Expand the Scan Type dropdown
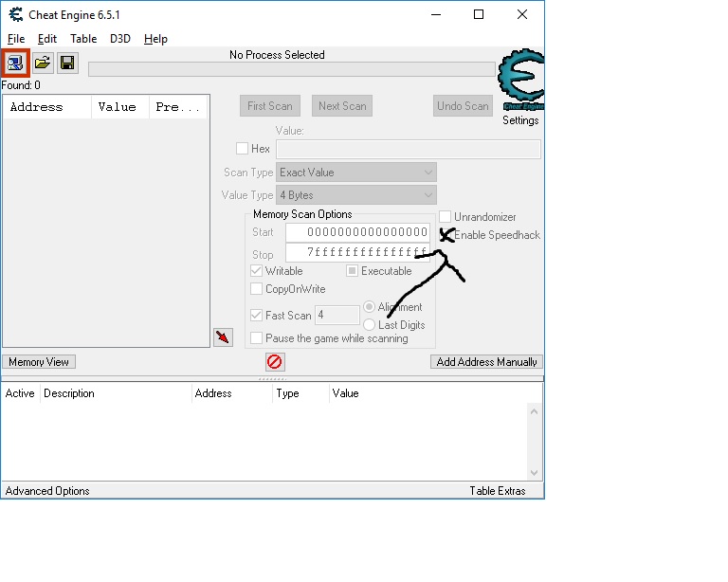Screen dimensions: 728x582 356,173
